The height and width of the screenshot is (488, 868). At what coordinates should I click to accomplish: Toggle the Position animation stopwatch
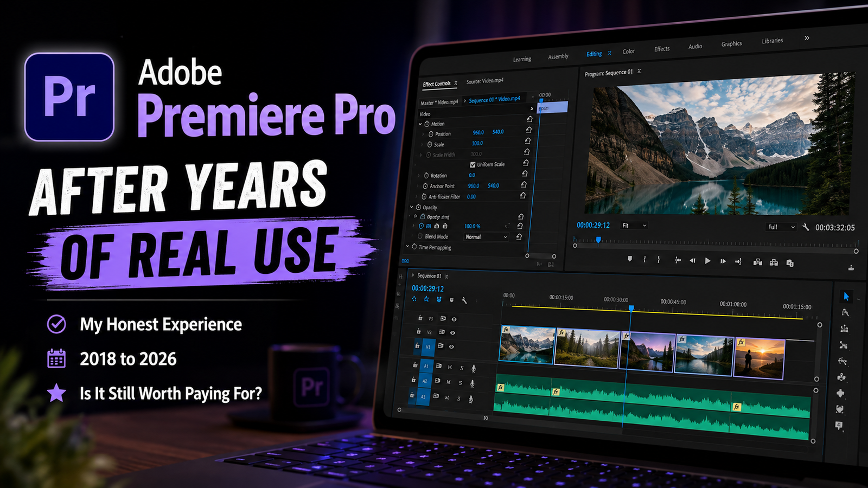(431, 134)
